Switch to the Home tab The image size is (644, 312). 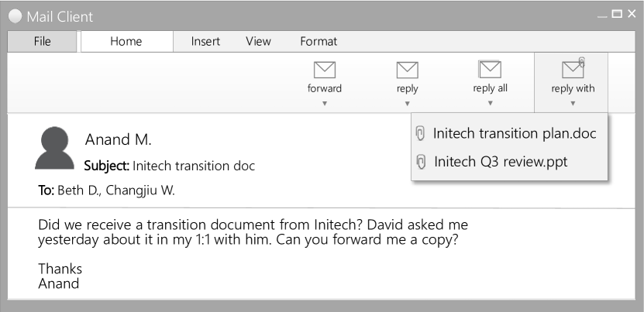pyautogui.click(x=126, y=42)
